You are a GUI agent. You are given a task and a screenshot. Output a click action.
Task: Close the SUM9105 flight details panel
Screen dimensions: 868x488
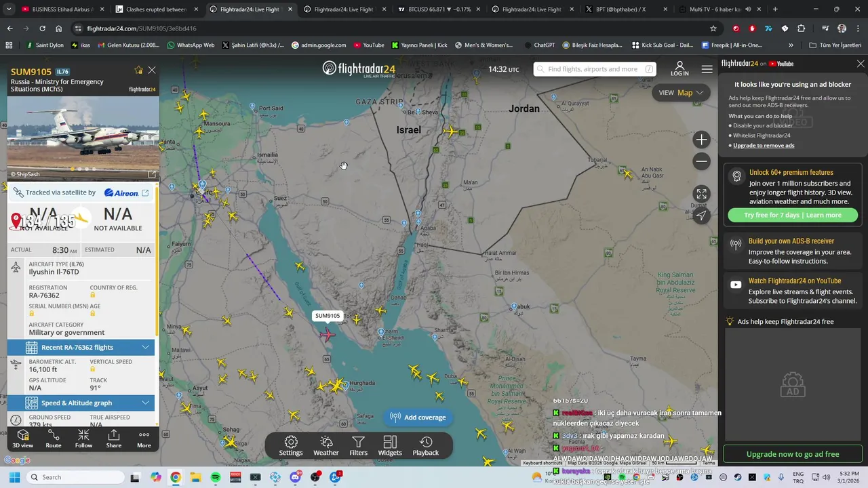(x=152, y=70)
